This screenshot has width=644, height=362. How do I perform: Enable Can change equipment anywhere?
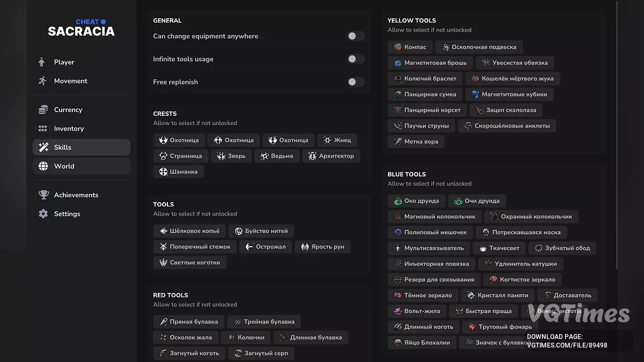(x=356, y=36)
